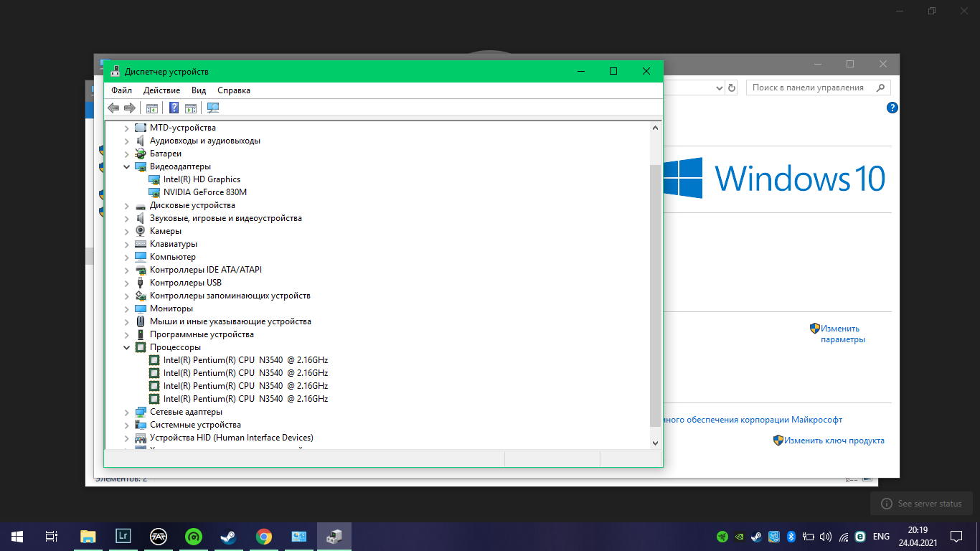Expand the Компьютер node
Screen dimensions: 980x551
tap(127, 257)
